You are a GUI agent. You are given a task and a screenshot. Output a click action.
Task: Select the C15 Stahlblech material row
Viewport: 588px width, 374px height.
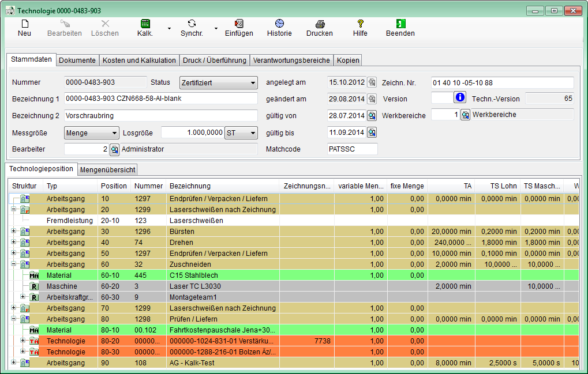click(222, 275)
